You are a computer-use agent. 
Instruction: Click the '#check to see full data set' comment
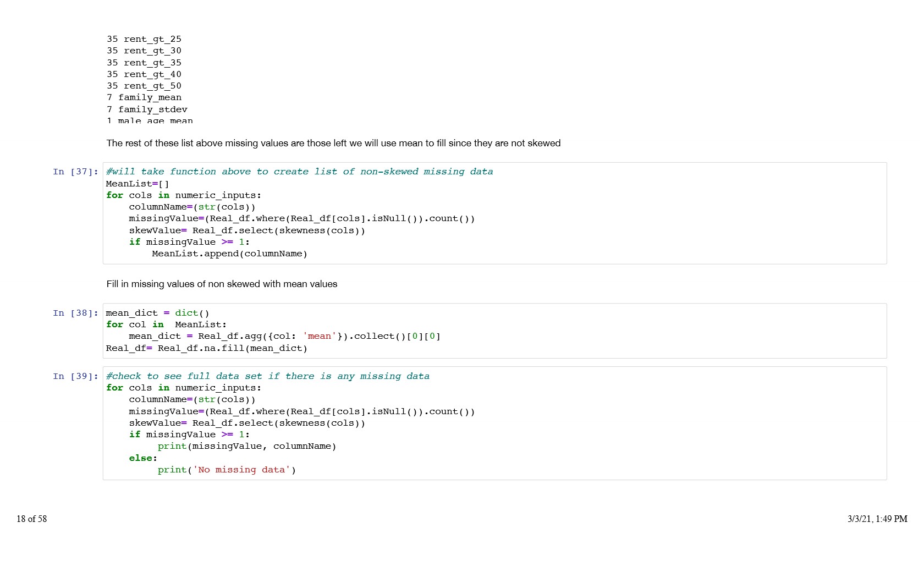(267, 376)
